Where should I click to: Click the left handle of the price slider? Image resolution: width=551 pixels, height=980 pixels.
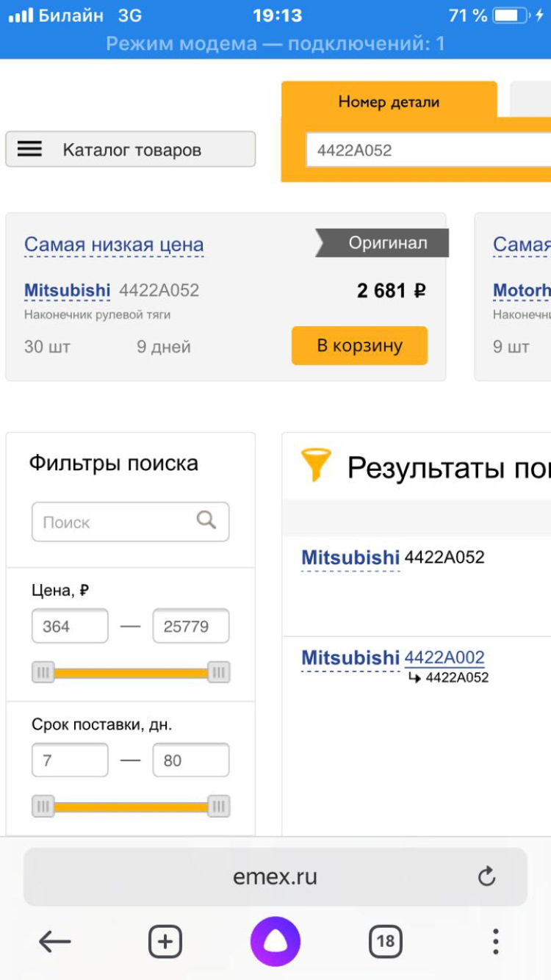point(42,671)
